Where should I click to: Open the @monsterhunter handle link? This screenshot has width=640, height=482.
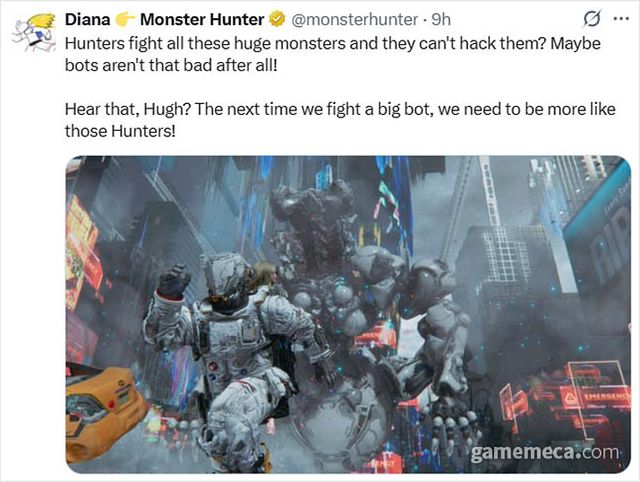click(x=354, y=20)
